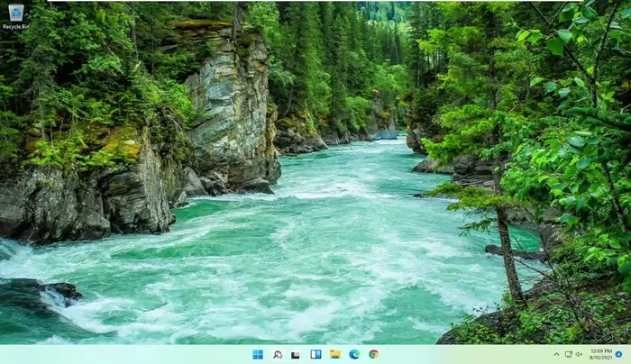
Task: Open Task View from the taskbar
Action: [296, 354]
